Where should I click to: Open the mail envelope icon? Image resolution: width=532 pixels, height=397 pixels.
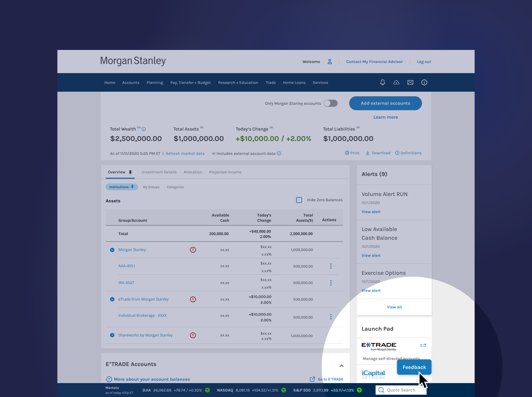[x=410, y=83]
